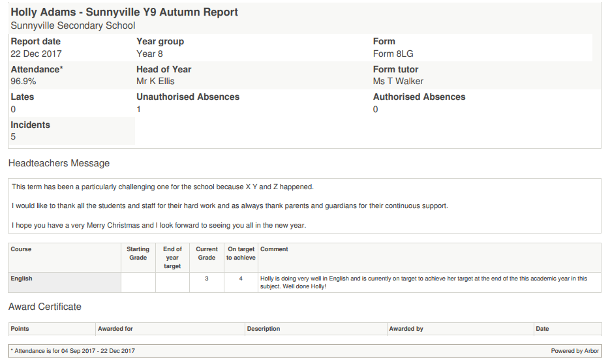Select the 'English' course row
The width and height of the screenshot is (610, 364).
(22, 279)
